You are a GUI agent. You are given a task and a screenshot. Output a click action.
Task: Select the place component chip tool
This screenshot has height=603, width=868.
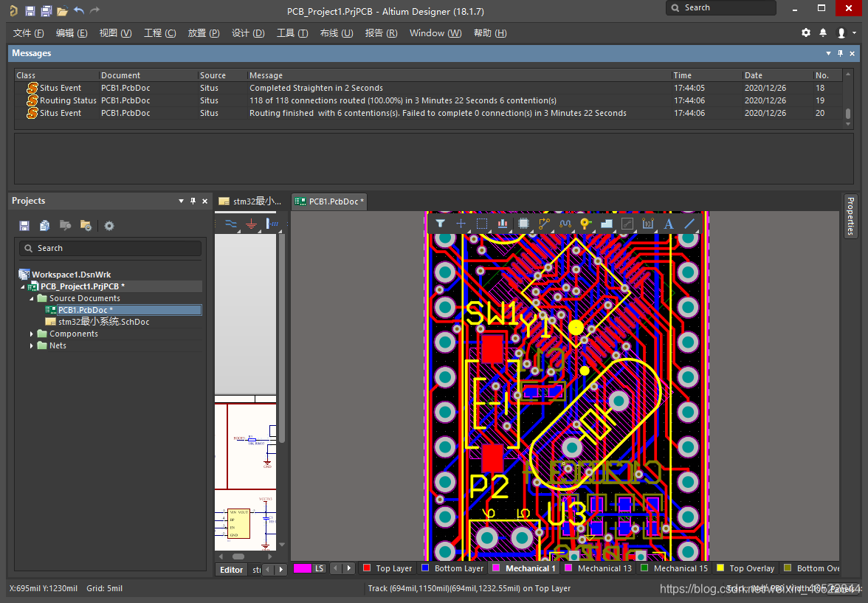click(524, 224)
